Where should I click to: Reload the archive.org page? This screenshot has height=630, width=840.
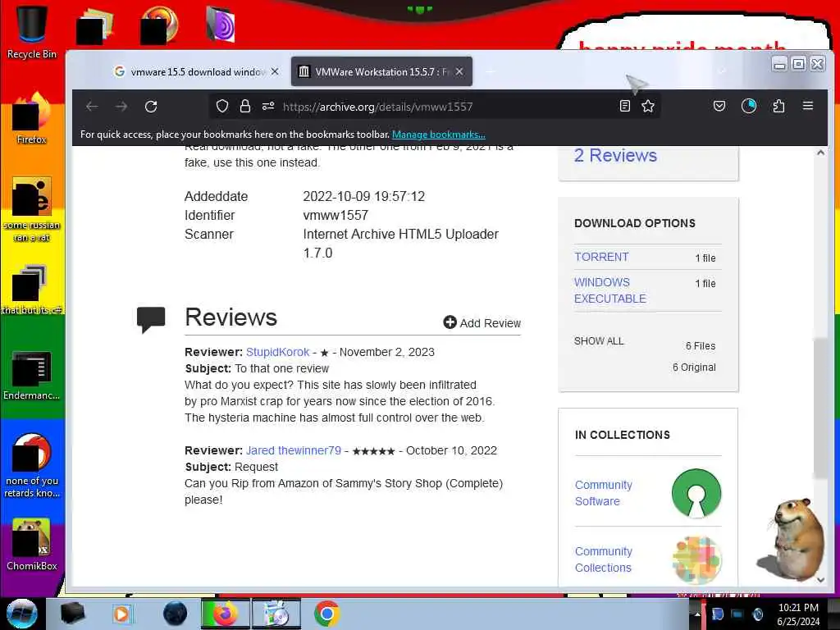[x=151, y=107]
